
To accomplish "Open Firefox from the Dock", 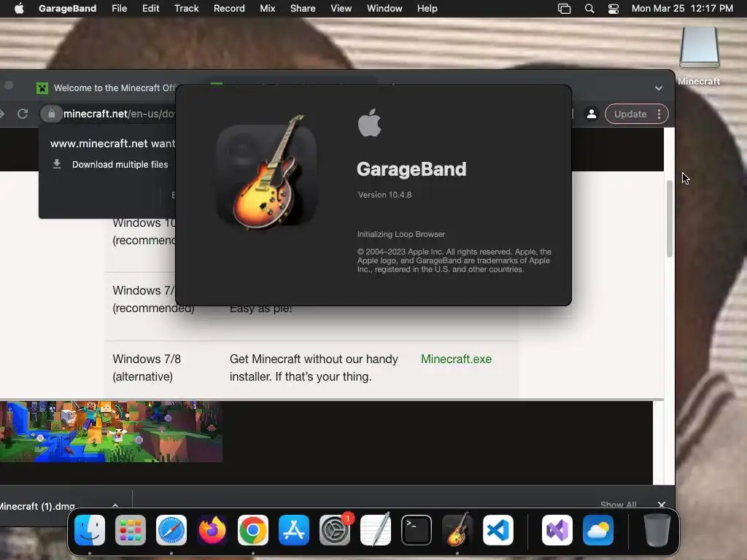I will coord(212,530).
